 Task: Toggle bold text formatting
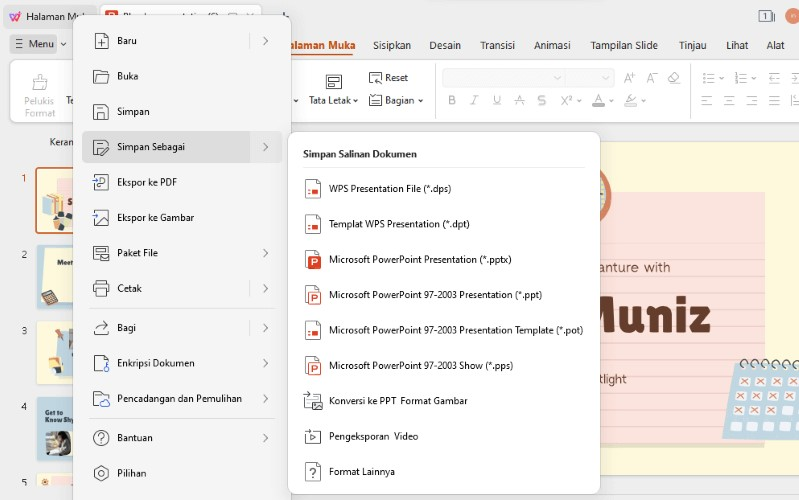[452, 100]
